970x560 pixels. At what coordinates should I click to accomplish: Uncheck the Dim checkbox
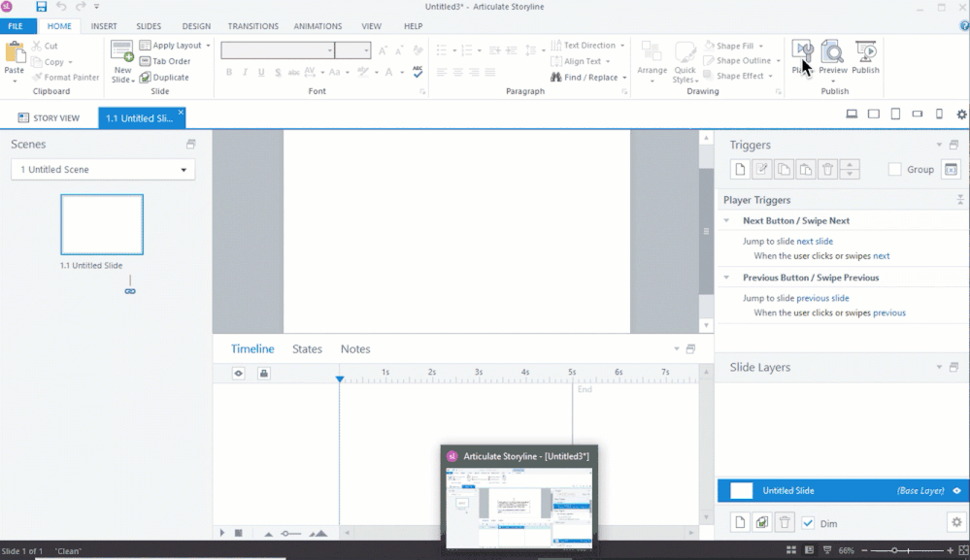[808, 523]
